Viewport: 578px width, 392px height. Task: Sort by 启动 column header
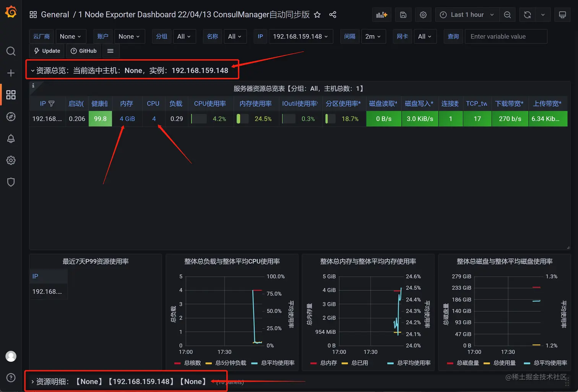point(76,104)
